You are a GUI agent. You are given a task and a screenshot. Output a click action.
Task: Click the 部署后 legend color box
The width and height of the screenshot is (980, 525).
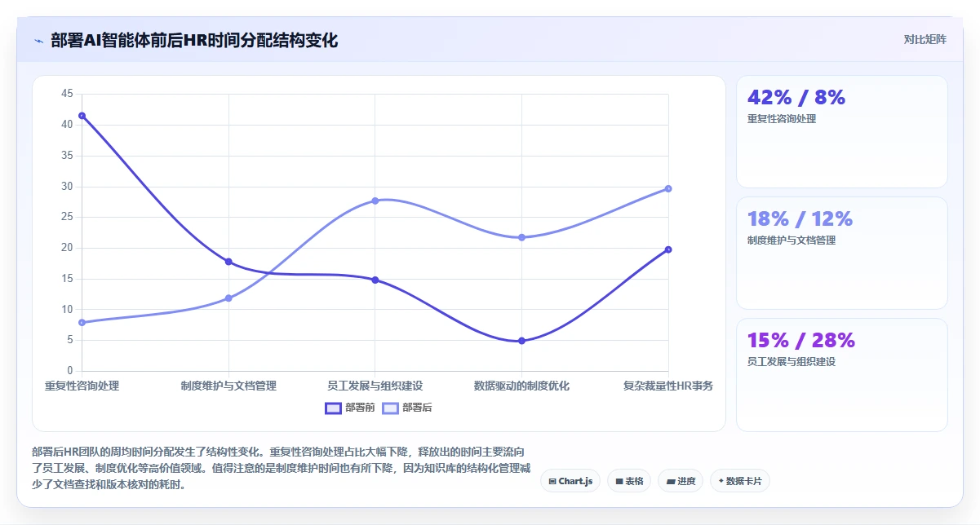click(390, 408)
